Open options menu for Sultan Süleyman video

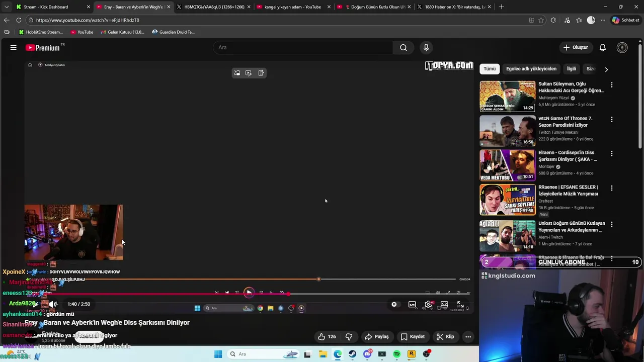612,85
